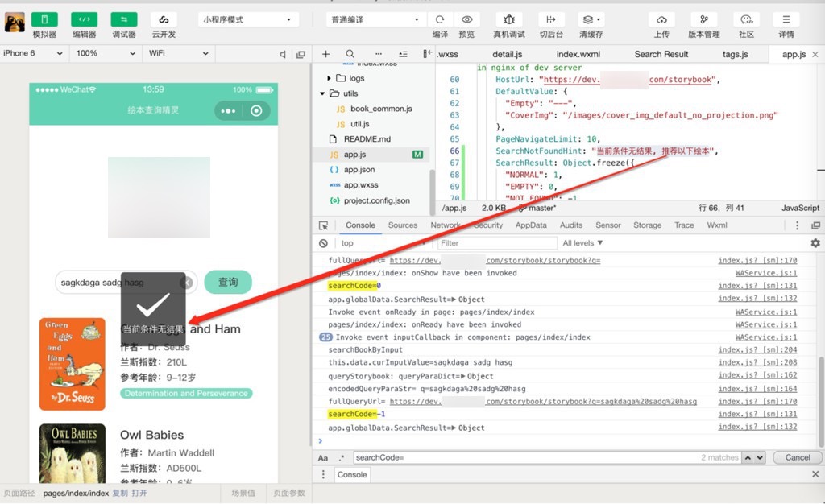
Task: Open the Details (详情) menu icon
Action: click(786, 20)
